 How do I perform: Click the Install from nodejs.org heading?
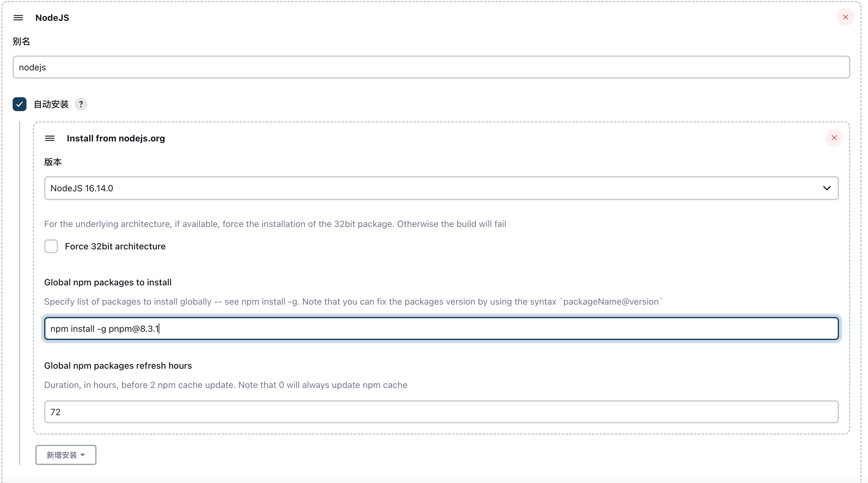[x=116, y=138]
